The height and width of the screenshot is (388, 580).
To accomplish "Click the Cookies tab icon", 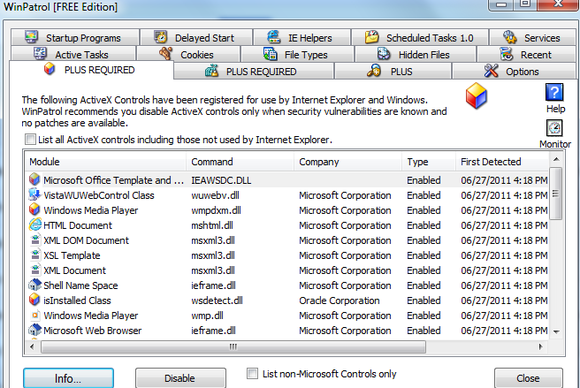I will pos(166,54).
